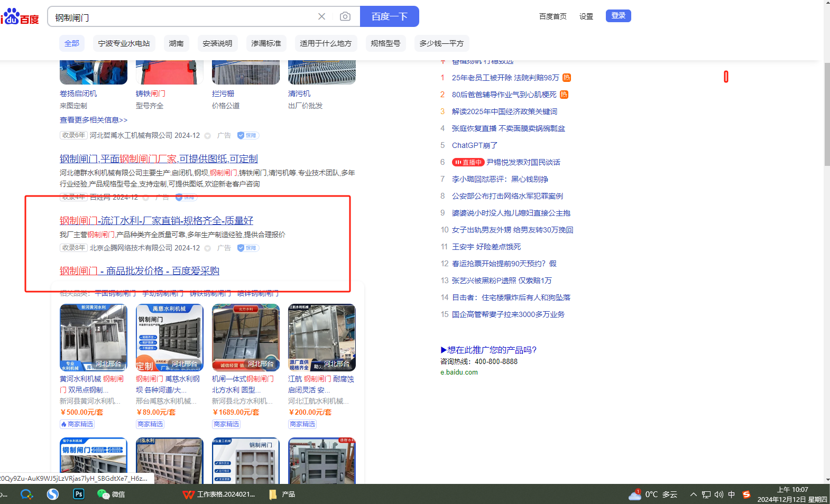This screenshot has height=504, width=830.
Task: Open the 产品 folder on the taskbar
Action: click(282, 494)
